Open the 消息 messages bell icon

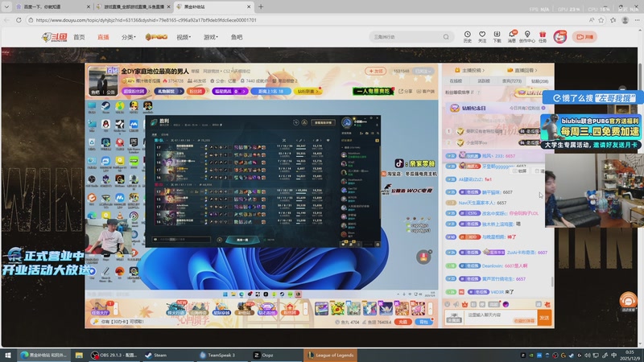point(512,36)
